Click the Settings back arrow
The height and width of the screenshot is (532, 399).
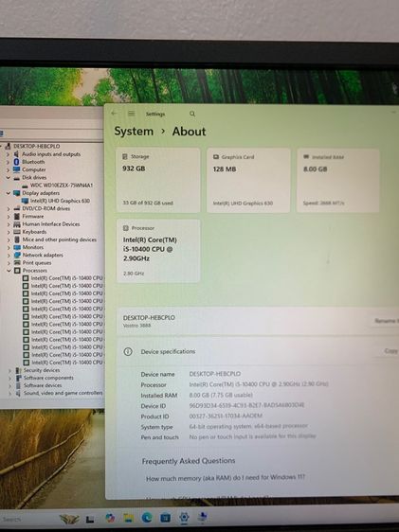tap(114, 114)
